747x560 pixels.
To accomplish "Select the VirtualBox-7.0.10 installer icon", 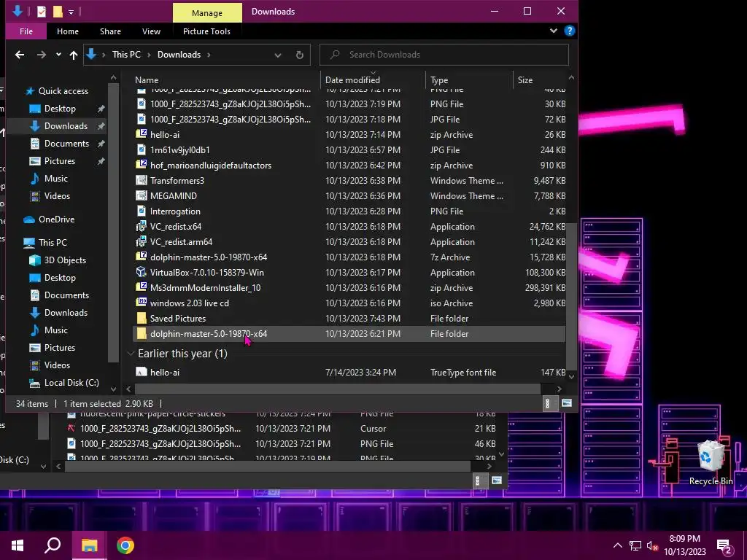I will (x=141, y=272).
